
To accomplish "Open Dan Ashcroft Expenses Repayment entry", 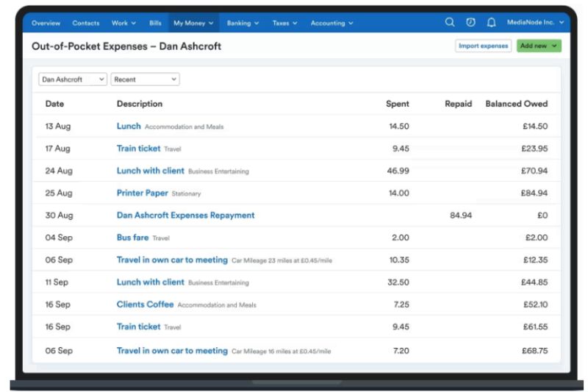I will click(185, 215).
